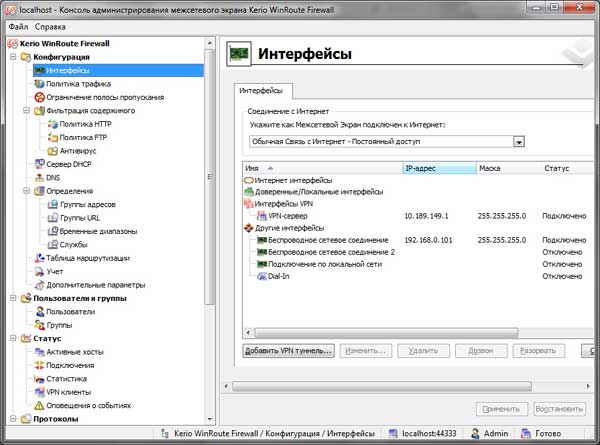Screen dimensions: 600x445
Task: Click the VPN-сервер interface icon
Action: coord(262,216)
